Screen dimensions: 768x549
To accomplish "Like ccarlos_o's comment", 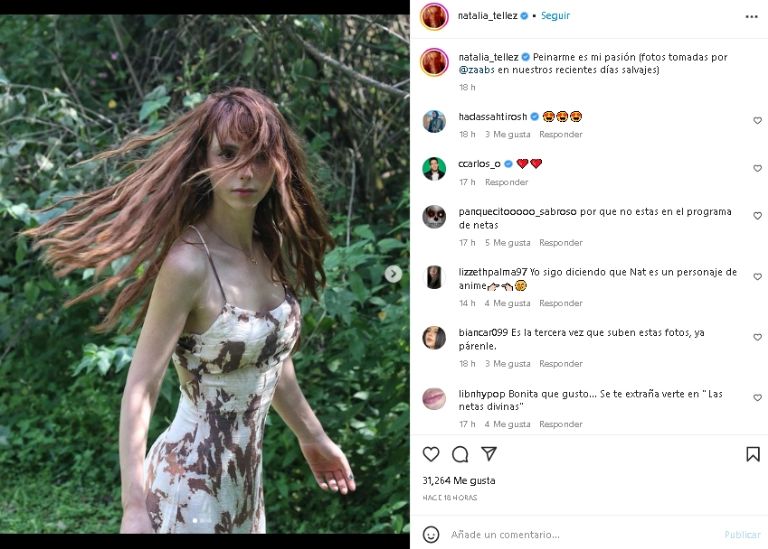I will (x=757, y=168).
